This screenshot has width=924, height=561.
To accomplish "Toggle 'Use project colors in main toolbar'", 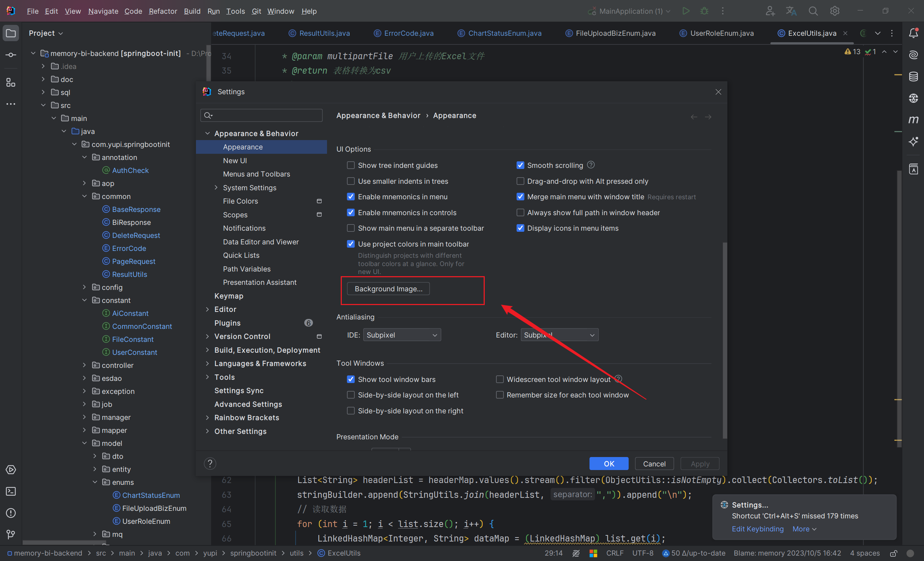I will pos(350,244).
